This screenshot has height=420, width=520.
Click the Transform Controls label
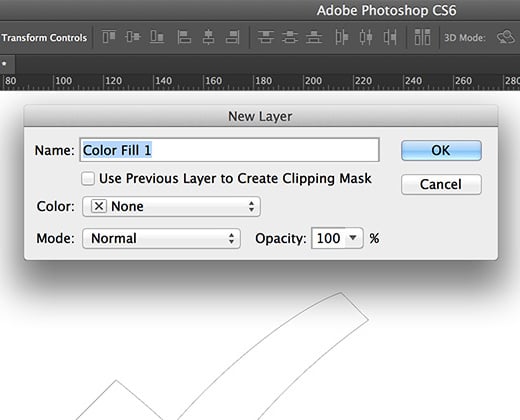(44, 38)
